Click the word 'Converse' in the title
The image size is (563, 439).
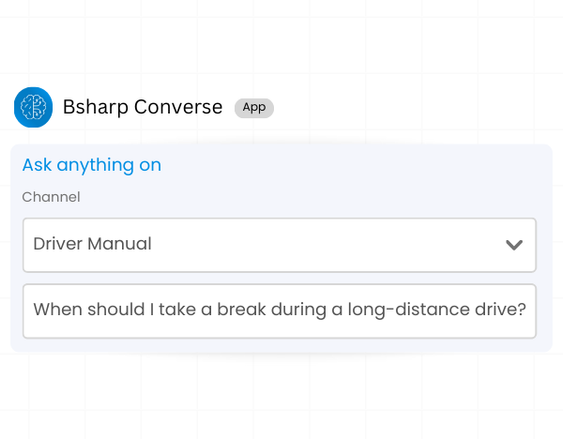pos(178,107)
